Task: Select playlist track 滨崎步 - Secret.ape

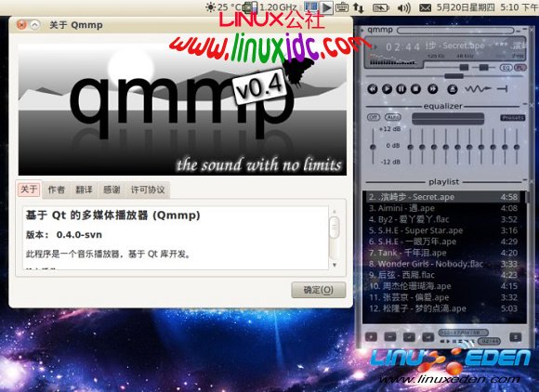Action: (x=443, y=197)
